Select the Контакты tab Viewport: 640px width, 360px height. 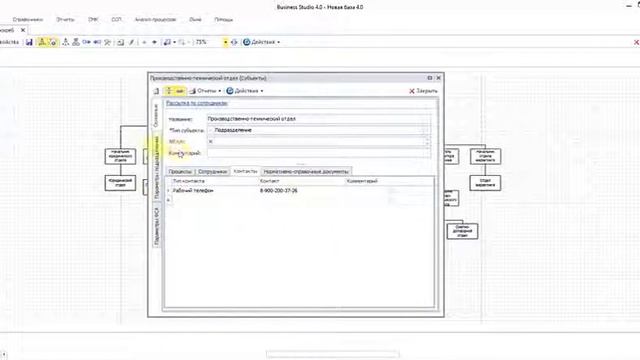(x=245, y=171)
